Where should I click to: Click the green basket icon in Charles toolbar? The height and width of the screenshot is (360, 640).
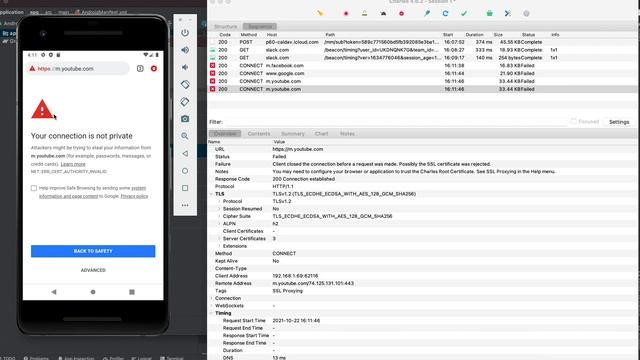click(x=489, y=13)
